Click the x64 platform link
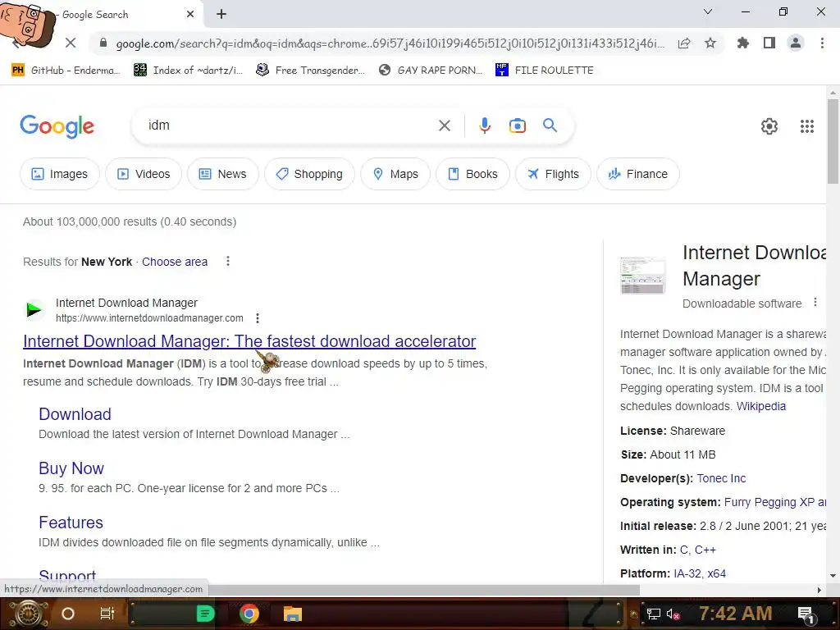840x630 pixels. (716, 573)
